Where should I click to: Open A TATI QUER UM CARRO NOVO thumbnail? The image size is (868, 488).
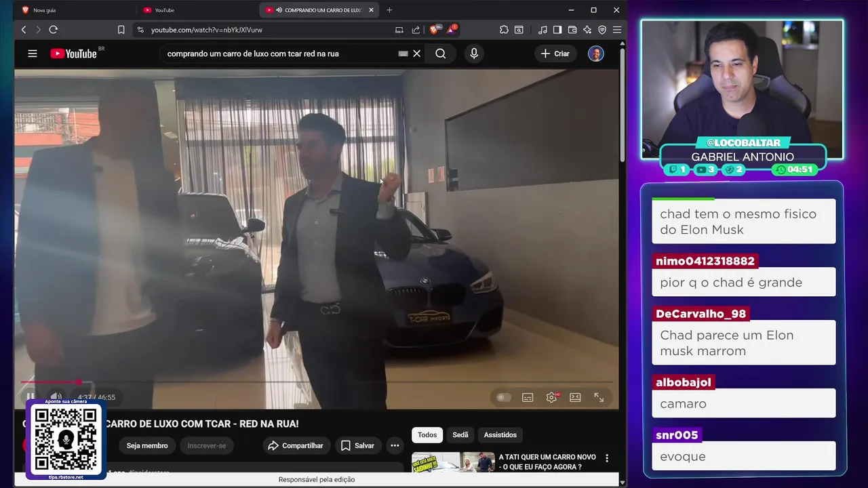point(453,462)
